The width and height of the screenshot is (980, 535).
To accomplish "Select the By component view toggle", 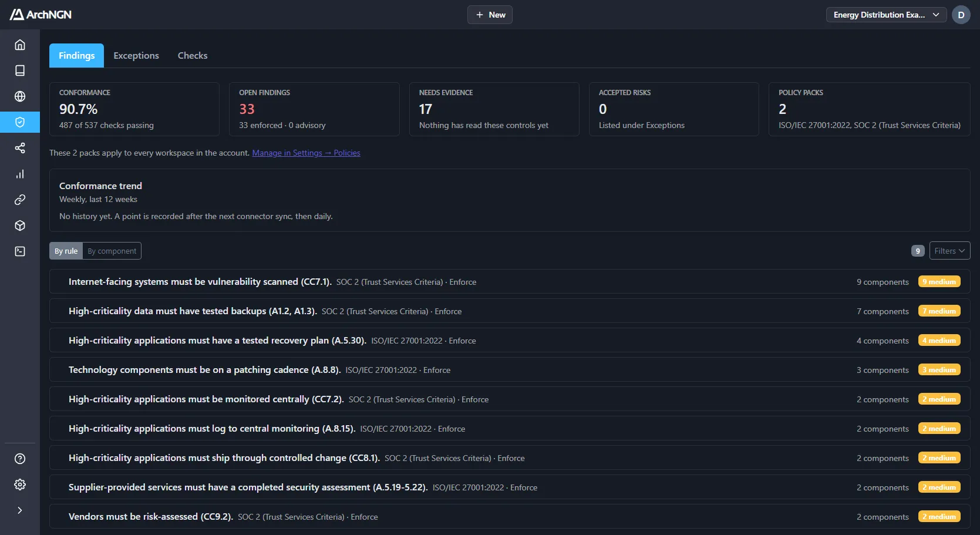I will pos(112,251).
